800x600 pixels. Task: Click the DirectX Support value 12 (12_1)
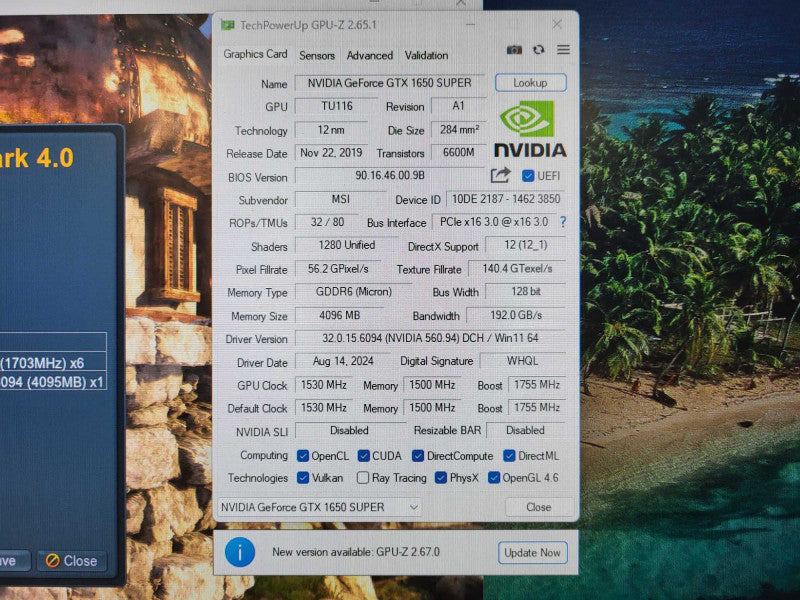526,245
